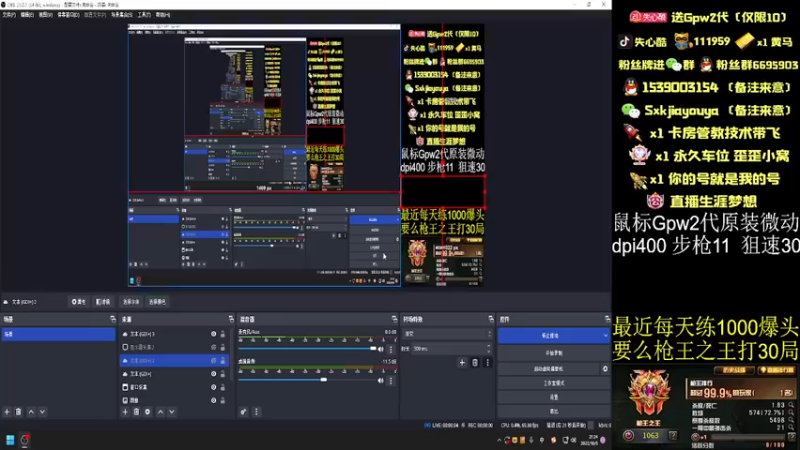This screenshot has width=800, height=450.
Task: Move the selected source down with the Sources dock down arrow
Action: [x=172, y=412]
